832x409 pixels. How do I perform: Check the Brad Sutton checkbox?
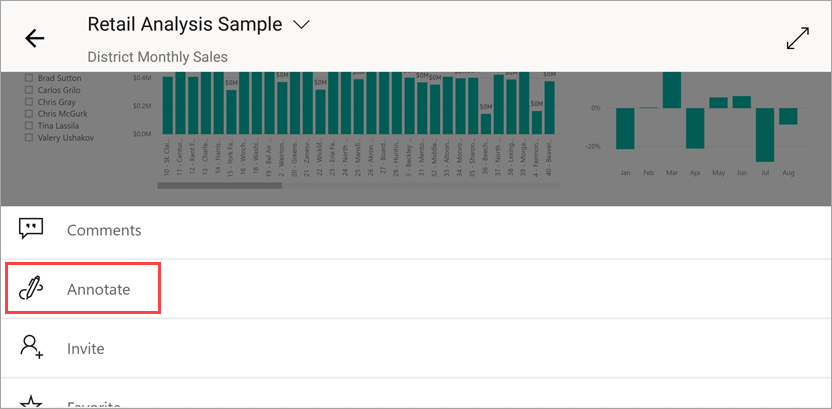30,77
